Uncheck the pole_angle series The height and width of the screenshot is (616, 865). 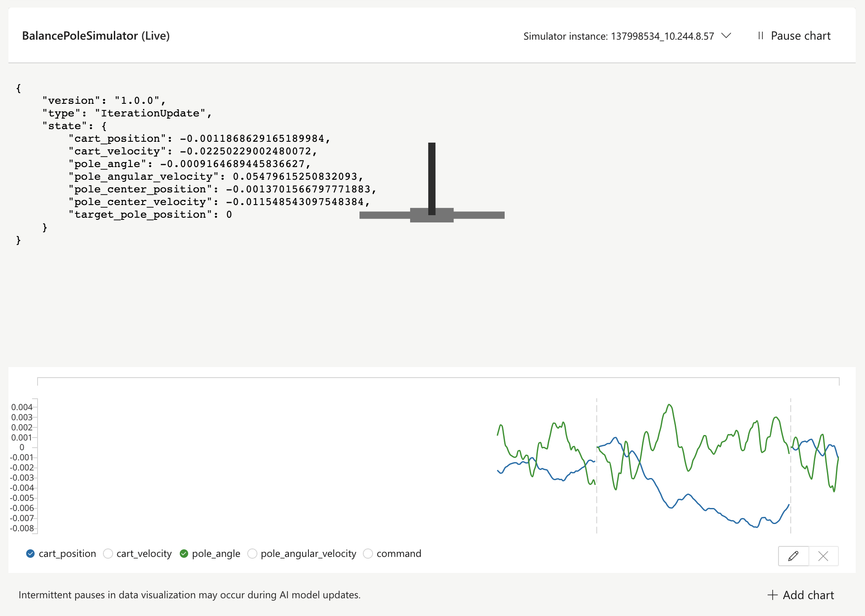184,554
